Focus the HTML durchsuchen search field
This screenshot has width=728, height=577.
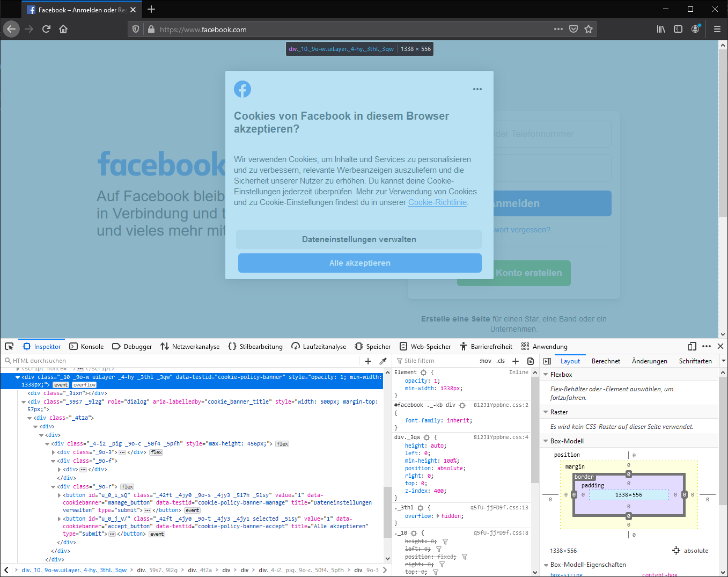click(182, 361)
